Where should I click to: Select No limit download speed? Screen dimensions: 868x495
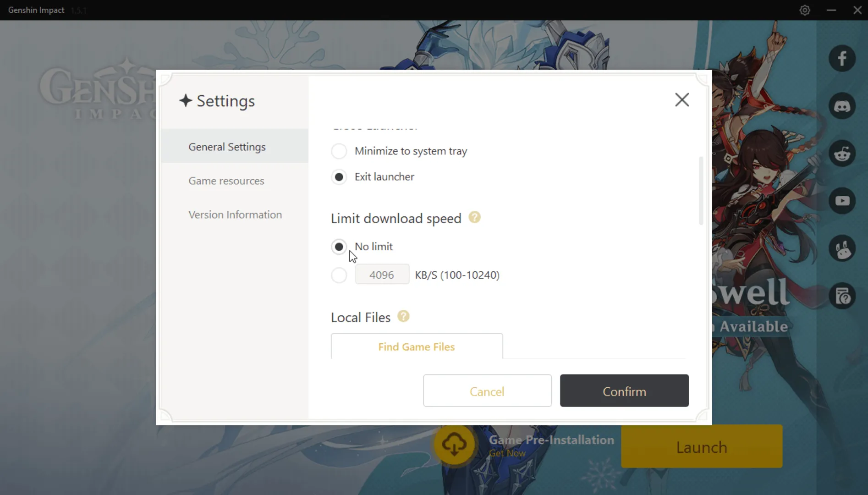(x=339, y=247)
